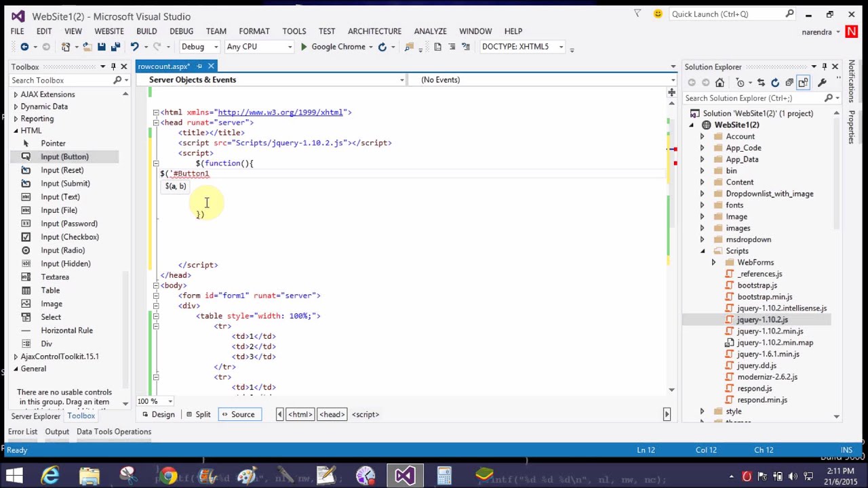Select Horizontal Rule toolbox item

[66, 331]
